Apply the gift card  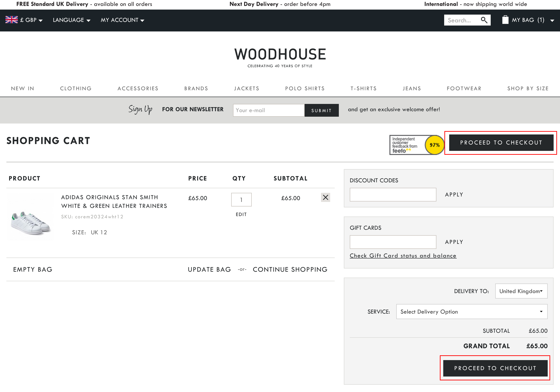point(454,242)
